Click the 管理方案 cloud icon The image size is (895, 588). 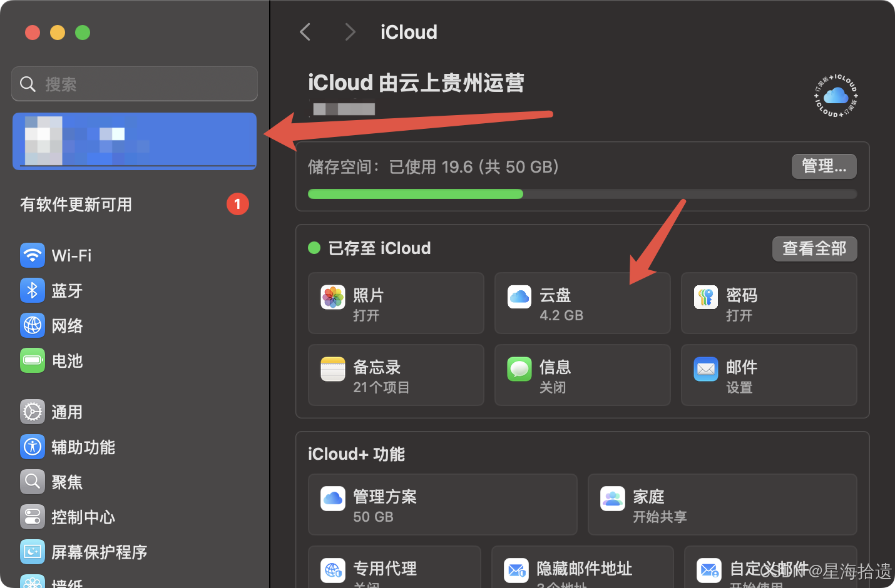click(333, 499)
